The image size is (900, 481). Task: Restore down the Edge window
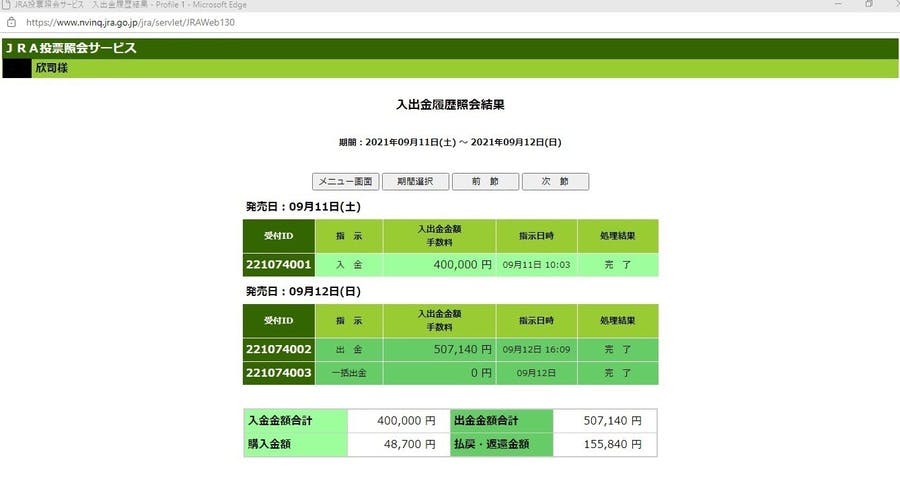click(869, 5)
